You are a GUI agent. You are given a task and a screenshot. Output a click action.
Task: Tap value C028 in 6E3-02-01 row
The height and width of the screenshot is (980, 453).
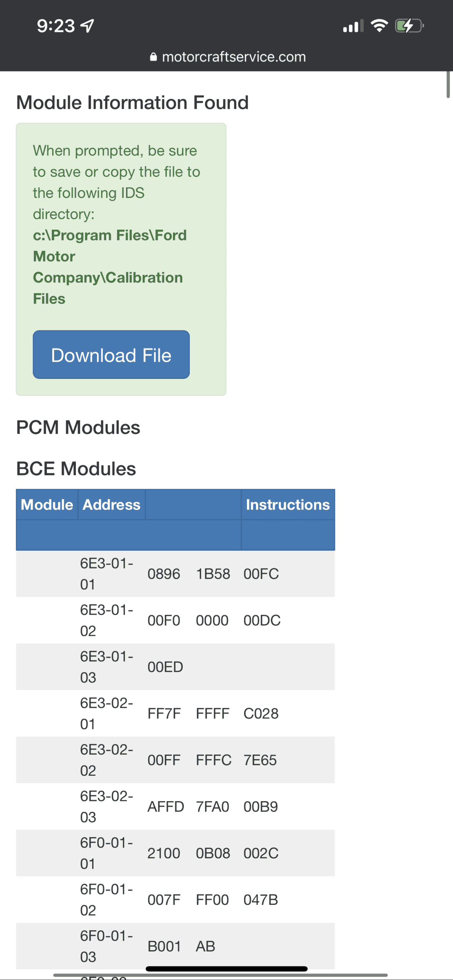(261, 713)
